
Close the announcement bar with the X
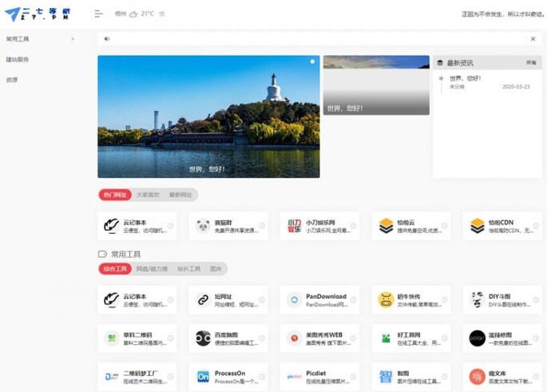click(x=533, y=38)
